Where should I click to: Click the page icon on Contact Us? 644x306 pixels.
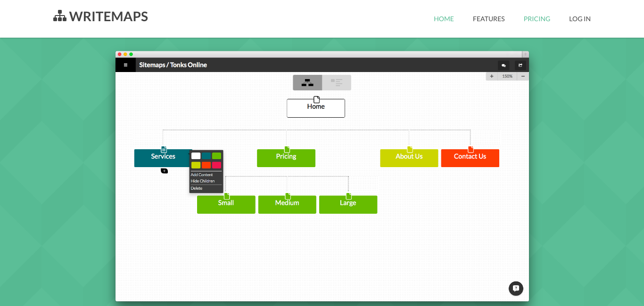click(x=471, y=149)
